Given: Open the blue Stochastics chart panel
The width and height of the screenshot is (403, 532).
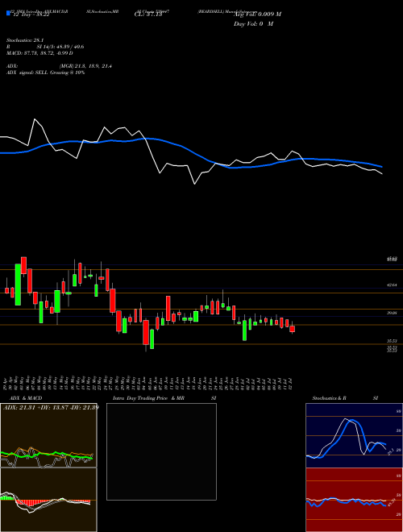Looking at the screenshot, I should (354, 435).
